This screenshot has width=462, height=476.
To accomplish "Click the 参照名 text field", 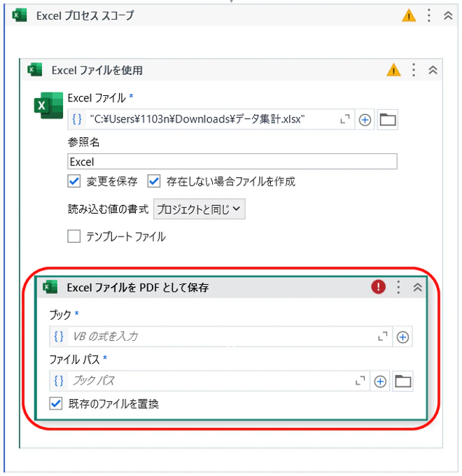I will point(232,162).
